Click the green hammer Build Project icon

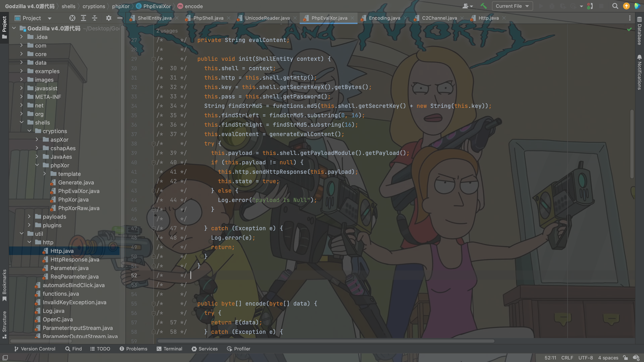(x=483, y=6)
